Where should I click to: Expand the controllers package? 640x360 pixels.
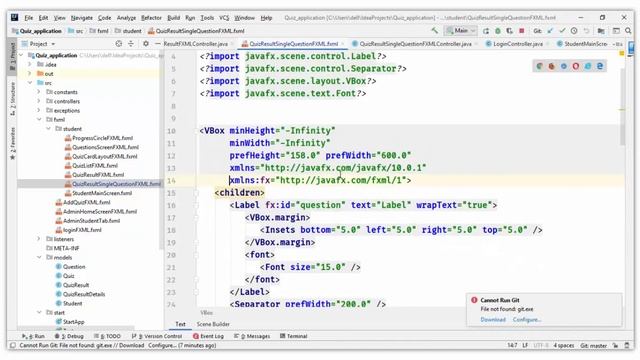[x=39, y=101]
